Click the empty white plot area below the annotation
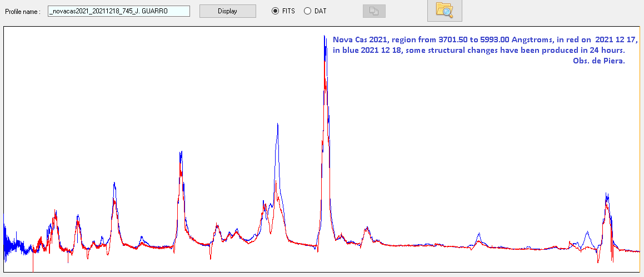The image size is (644, 277). (472, 139)
